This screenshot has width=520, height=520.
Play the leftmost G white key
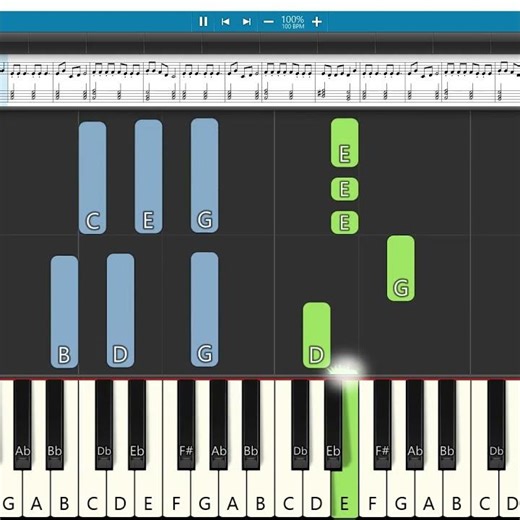[x=9, y=493]
